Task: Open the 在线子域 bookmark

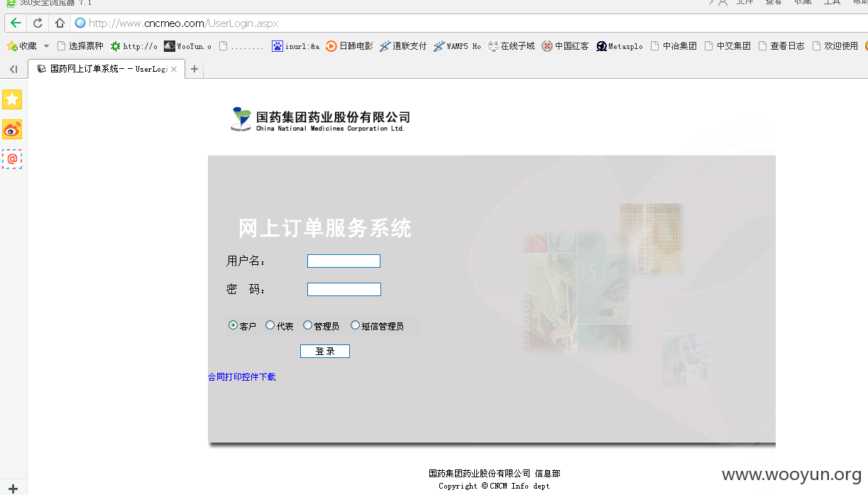Action: (511, 46)
